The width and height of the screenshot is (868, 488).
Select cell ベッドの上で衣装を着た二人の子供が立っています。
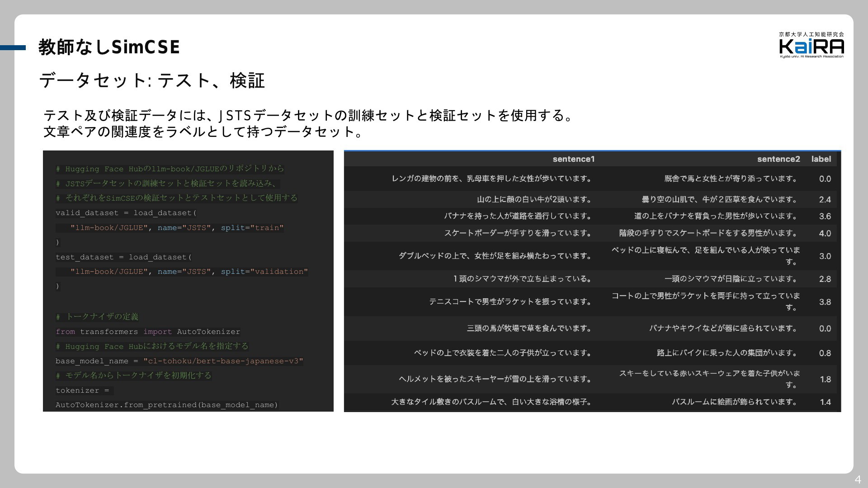coord(503,352)
